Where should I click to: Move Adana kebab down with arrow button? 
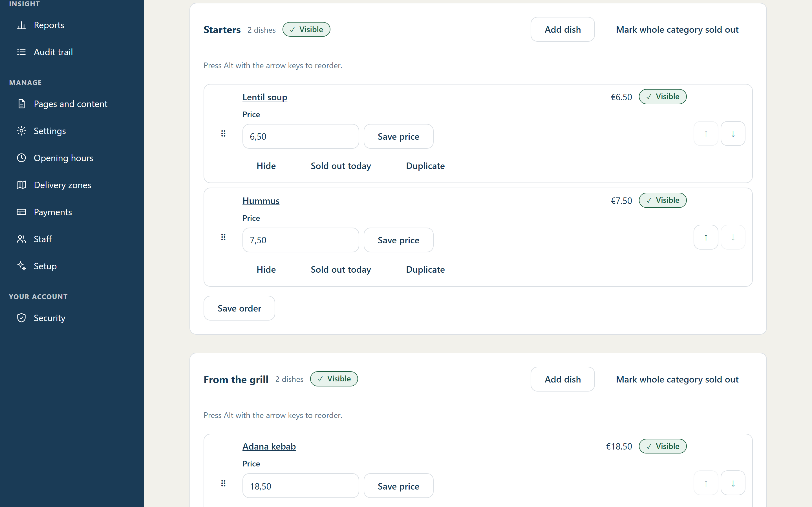[x=733, y=483]
